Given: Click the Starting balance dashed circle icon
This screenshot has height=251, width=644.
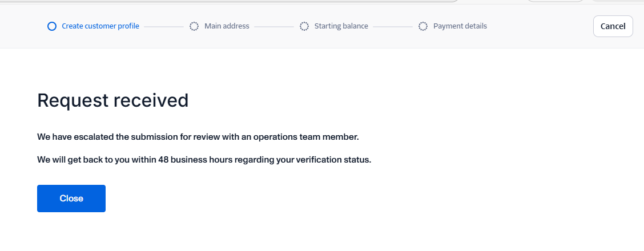Looking at the screenshot, I should coord(304,26).
